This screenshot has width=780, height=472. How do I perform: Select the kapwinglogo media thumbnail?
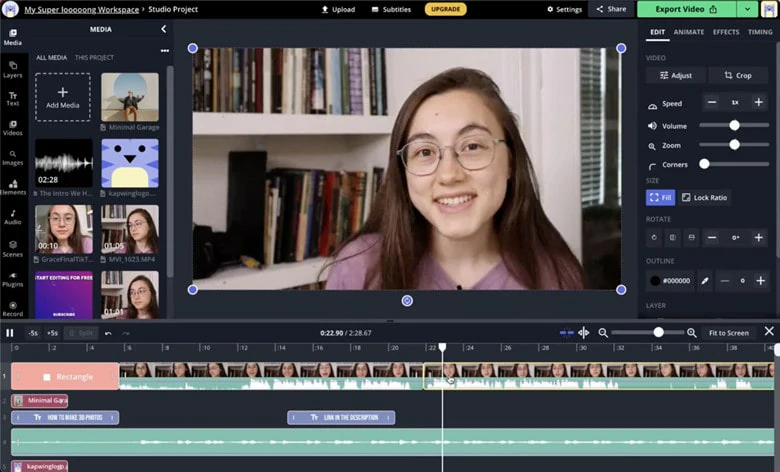tap(130, 163)
